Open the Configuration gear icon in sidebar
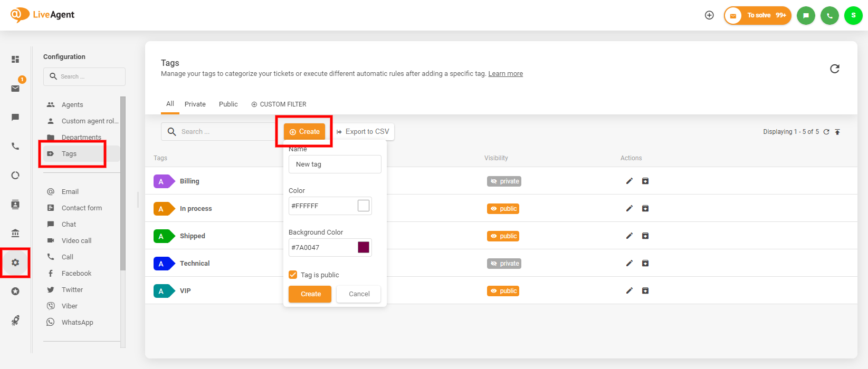Viewport: 868px width, 369px height. tap(15, 263)
